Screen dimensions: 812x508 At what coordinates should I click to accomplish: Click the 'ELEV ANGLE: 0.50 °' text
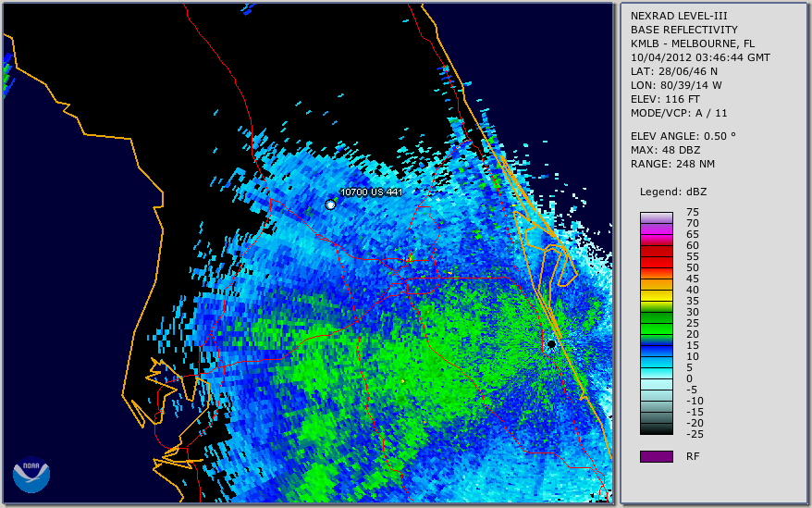click(683, 136)
